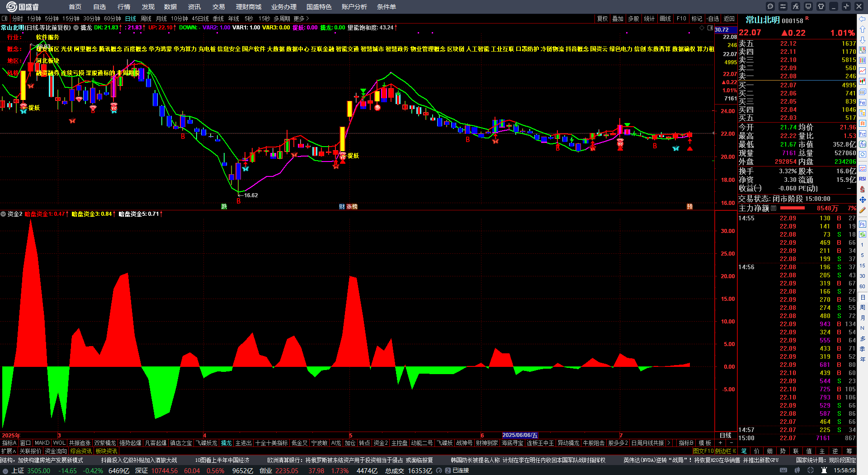Click the diamond icon above price axis
This screenshot has height=475, width=868.
702,28
